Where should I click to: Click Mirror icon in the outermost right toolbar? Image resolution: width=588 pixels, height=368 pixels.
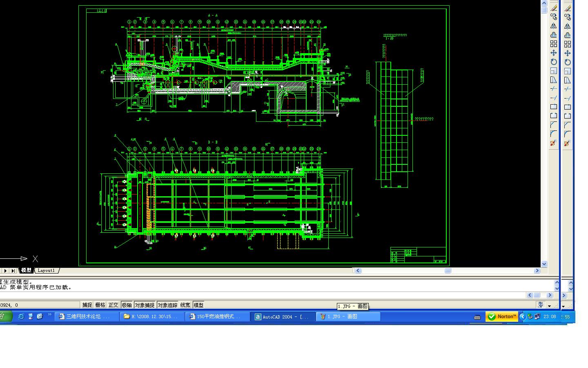(568, 26)
